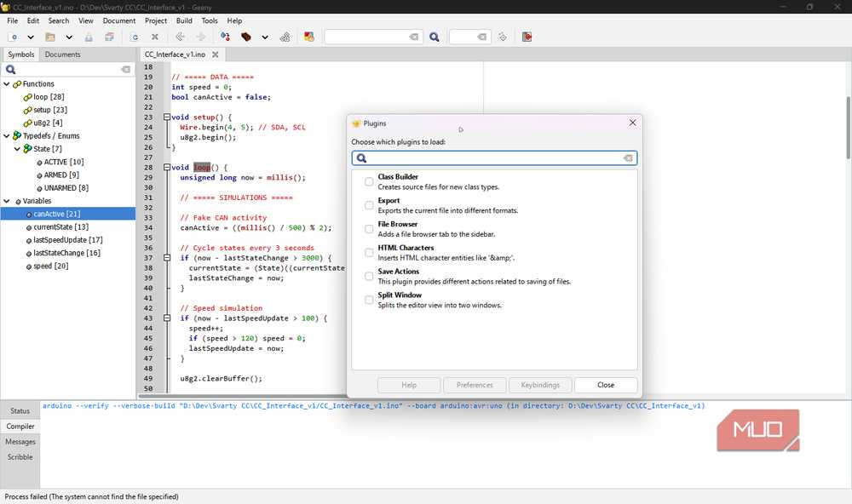This screenshot has height=504, width=852.
Task: Click the Build brick toolbar icon
Action: point(246,37)
